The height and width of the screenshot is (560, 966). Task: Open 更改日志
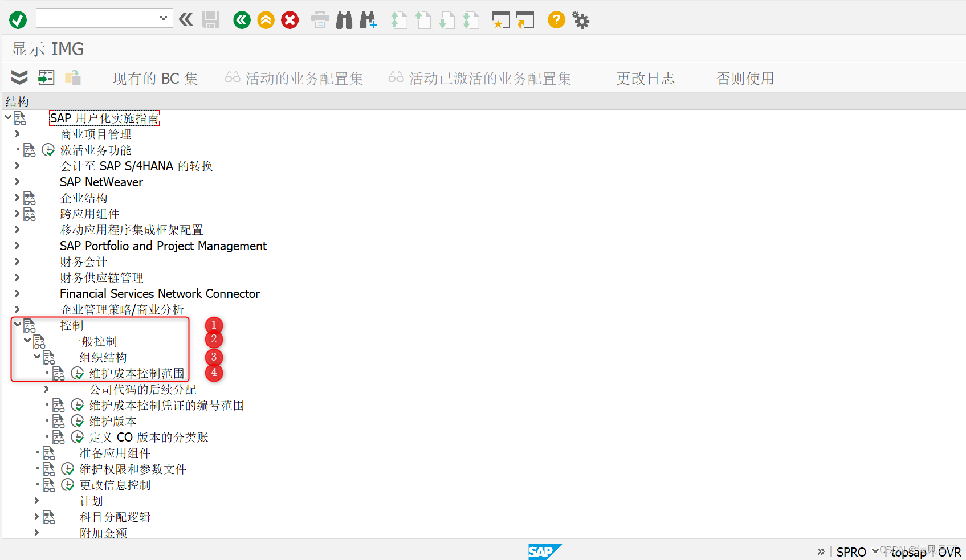coord(646,79)
